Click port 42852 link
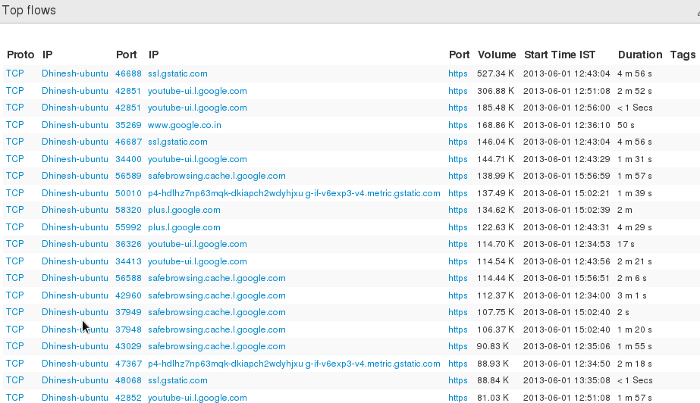This screenshot has width=700, height=403. (x=128, y=398)
